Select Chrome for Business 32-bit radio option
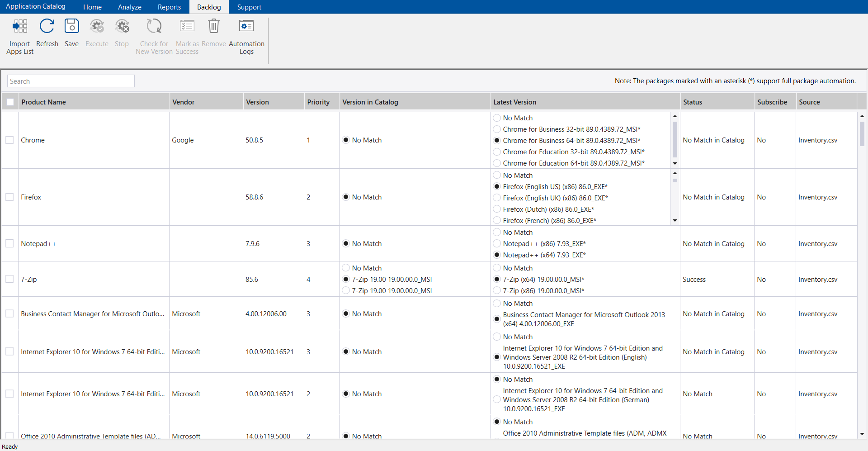This screenshot has height=451, width=868. (x=497, y=129)
